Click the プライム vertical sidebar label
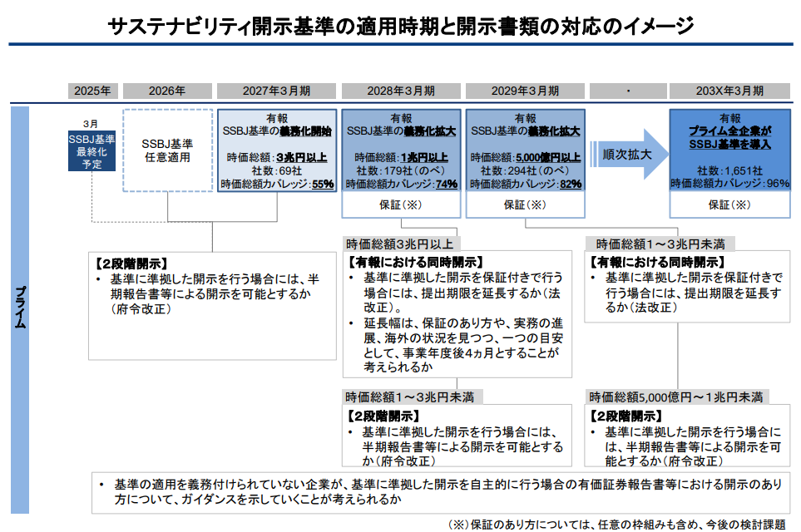801x532 pixels. 20,308
